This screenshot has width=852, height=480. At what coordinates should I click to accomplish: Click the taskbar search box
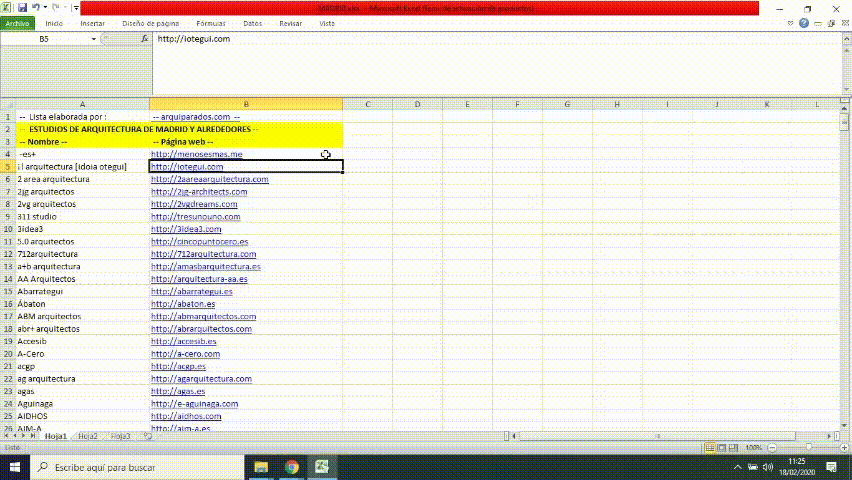pyautogui.click(x=137, y=467)
